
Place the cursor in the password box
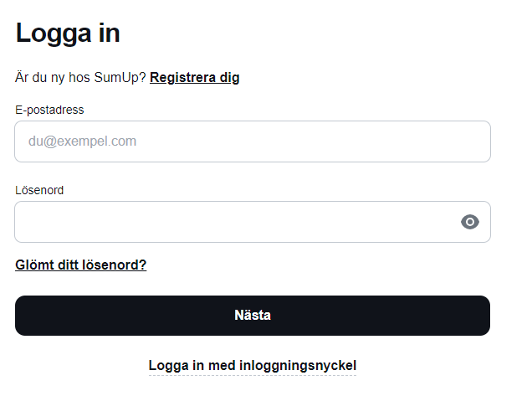tap(234, 222)
